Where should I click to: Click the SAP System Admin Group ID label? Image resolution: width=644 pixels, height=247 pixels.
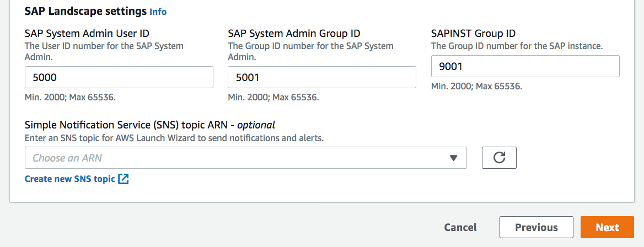[x=294, y=34]
